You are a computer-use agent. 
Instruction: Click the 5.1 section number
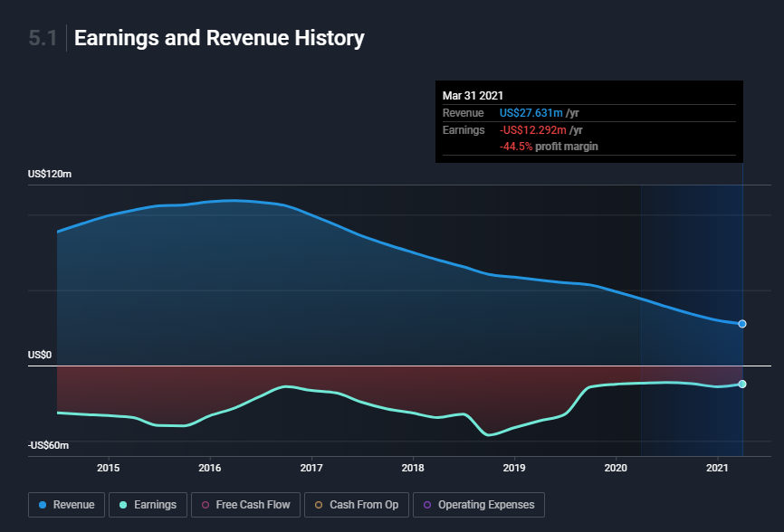coord(43,38)
